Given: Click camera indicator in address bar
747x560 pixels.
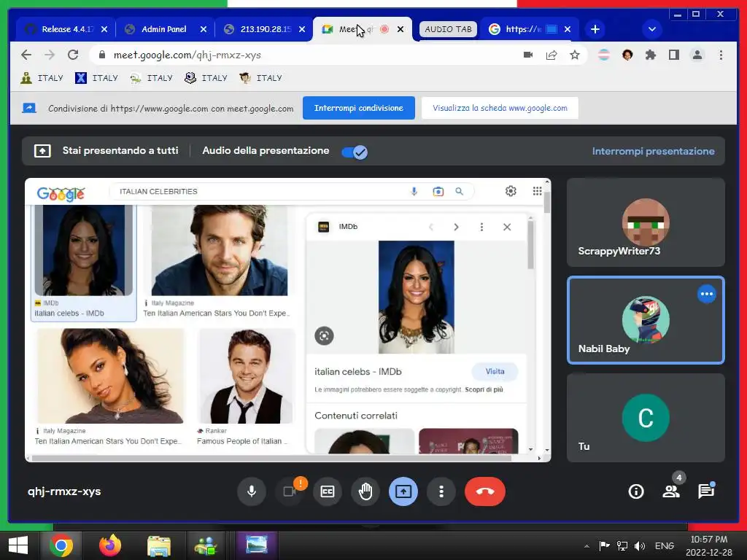Looking at the screenshot, I should click(x=528, y=55).
